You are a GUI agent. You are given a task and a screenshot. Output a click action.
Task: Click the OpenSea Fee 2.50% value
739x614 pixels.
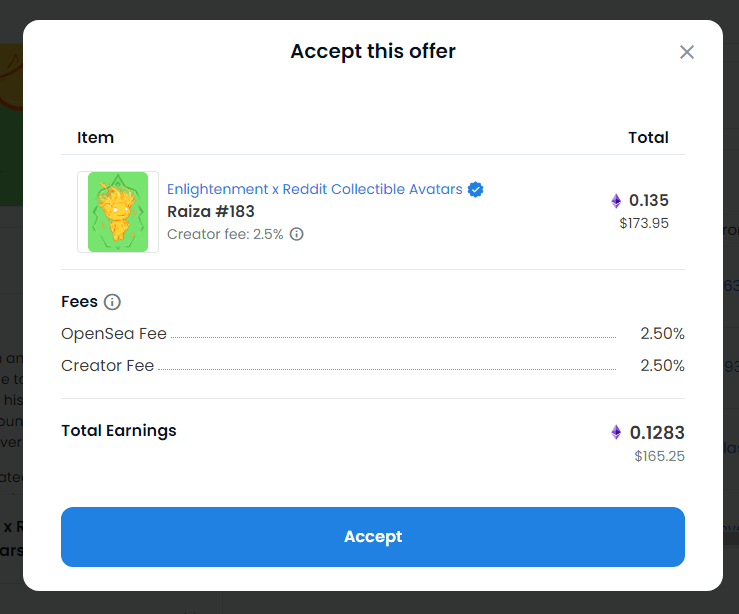(x=662, y=334)
